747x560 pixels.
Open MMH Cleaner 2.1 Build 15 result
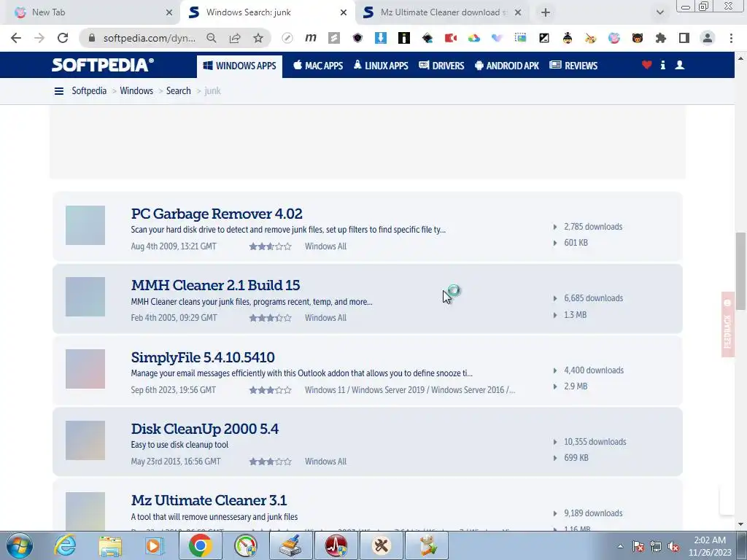coord(215,285)
